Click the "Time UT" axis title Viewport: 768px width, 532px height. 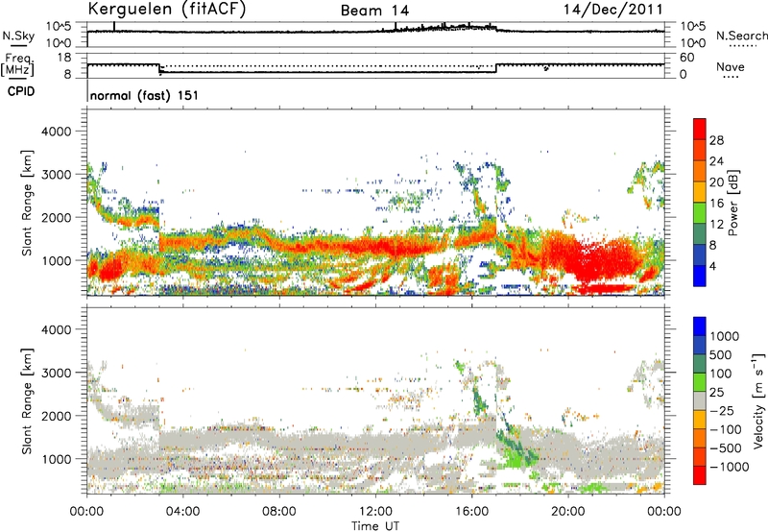point(375,525)
